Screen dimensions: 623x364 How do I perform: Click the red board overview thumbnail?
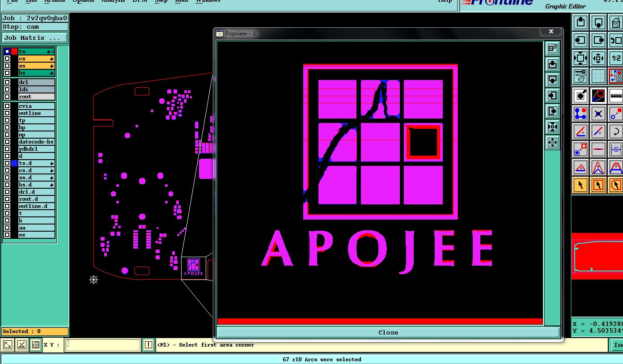(597, 256)
